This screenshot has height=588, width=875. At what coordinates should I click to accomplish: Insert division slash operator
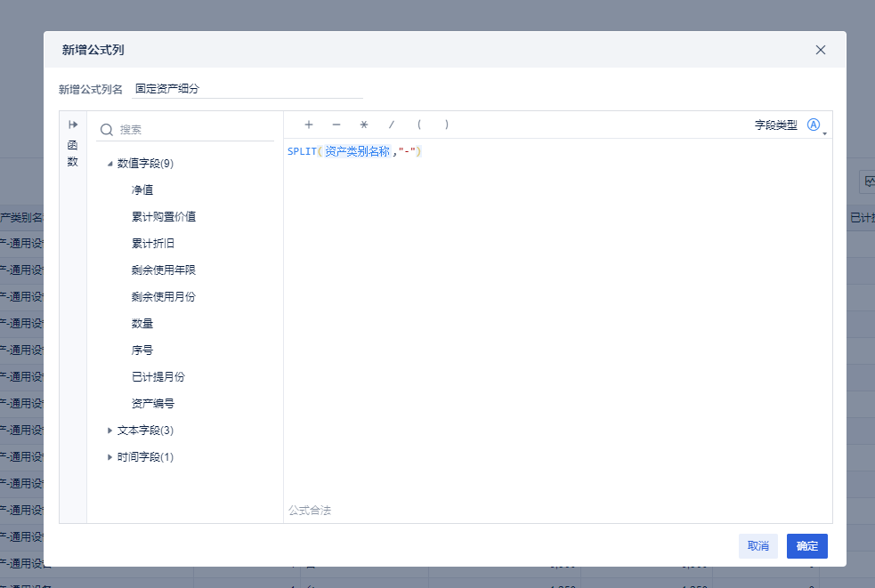click(x=391, y=125)
